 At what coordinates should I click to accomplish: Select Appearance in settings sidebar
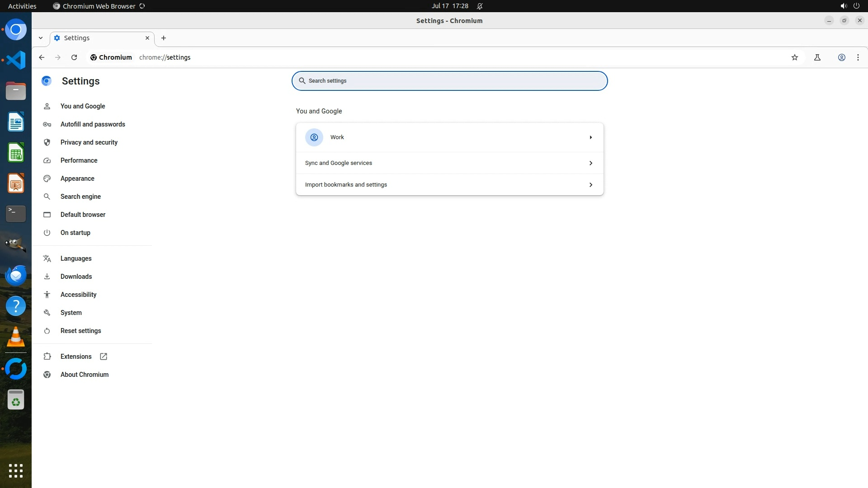tap(77, 178)
